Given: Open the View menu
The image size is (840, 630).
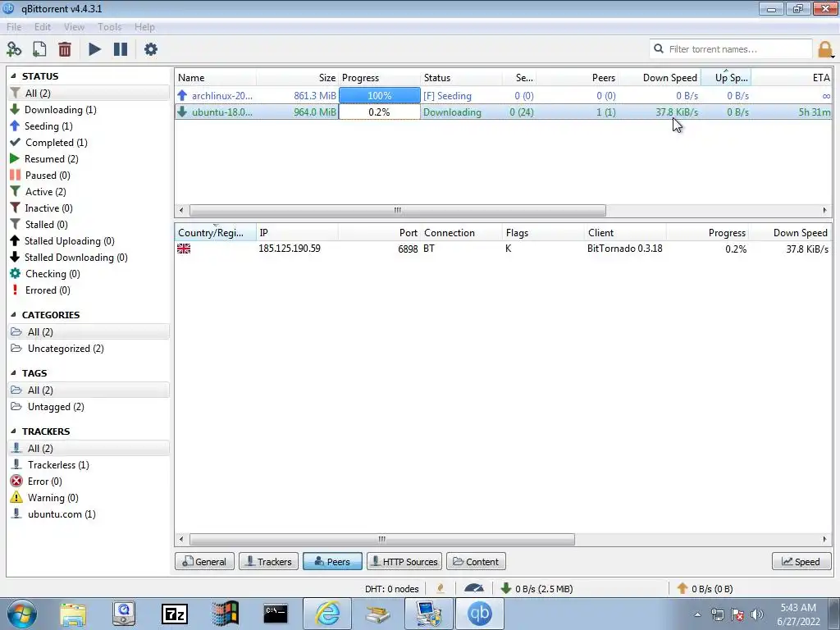Looking at the screenshot, I should [x=74, y=27].
